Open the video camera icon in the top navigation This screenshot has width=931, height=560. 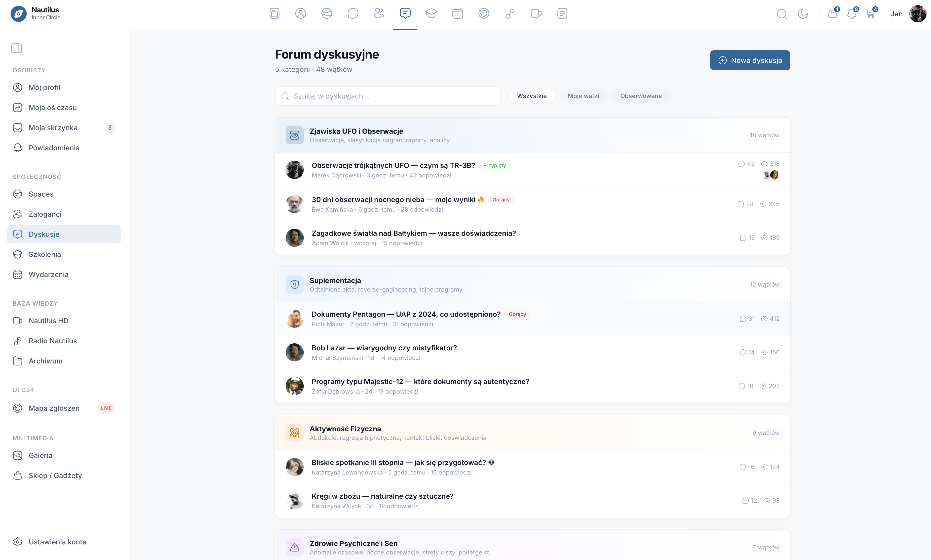pos(536,14)
